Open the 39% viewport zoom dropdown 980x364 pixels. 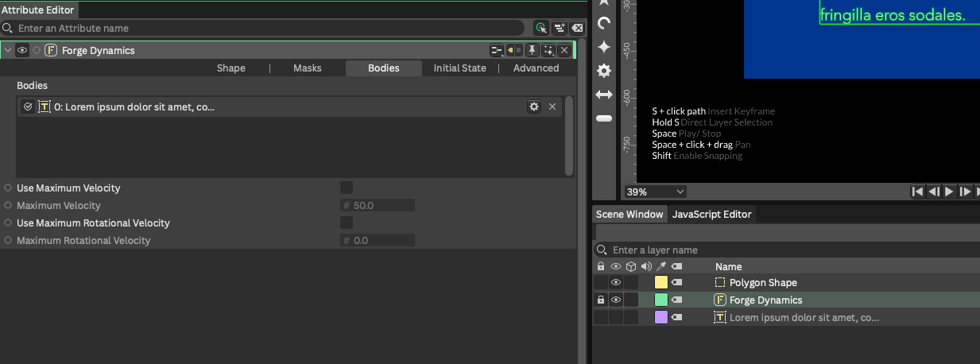[655, 192]
